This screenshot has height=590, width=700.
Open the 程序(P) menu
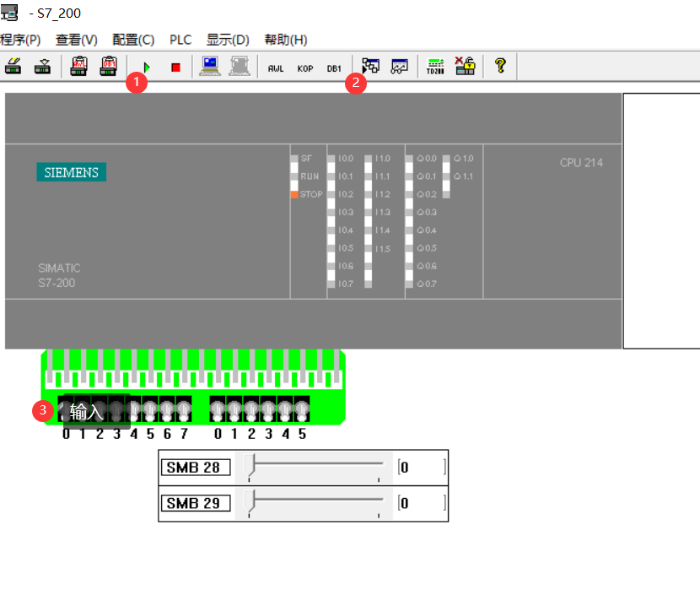tap(20, 40)
